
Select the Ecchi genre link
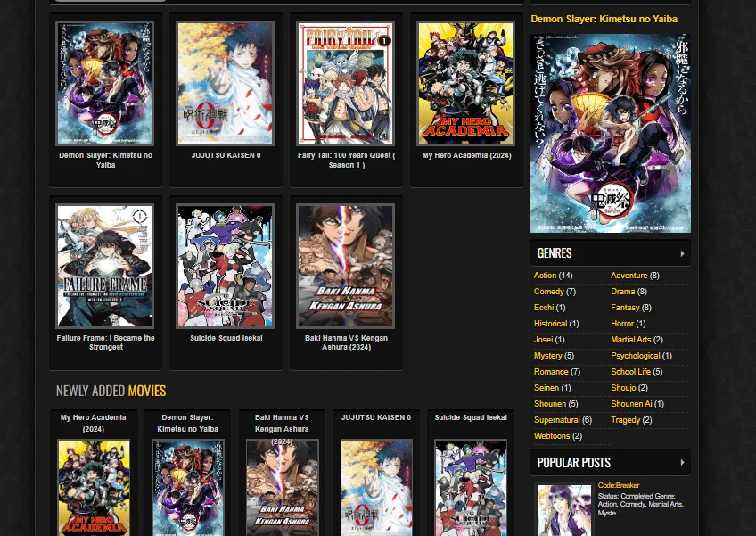pyautogui.click(x=544, y=308)
